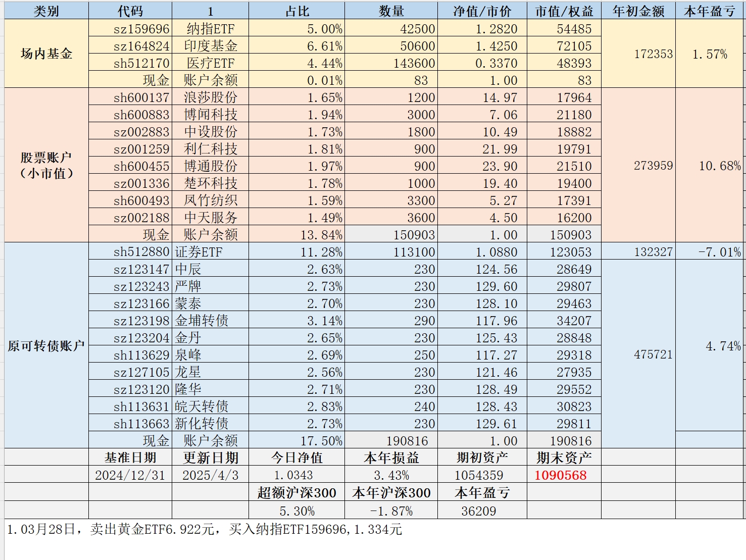This screenshot has height=560, width=746.
Task: Select the "利仁科技" cell
Action: coord(211,149)
